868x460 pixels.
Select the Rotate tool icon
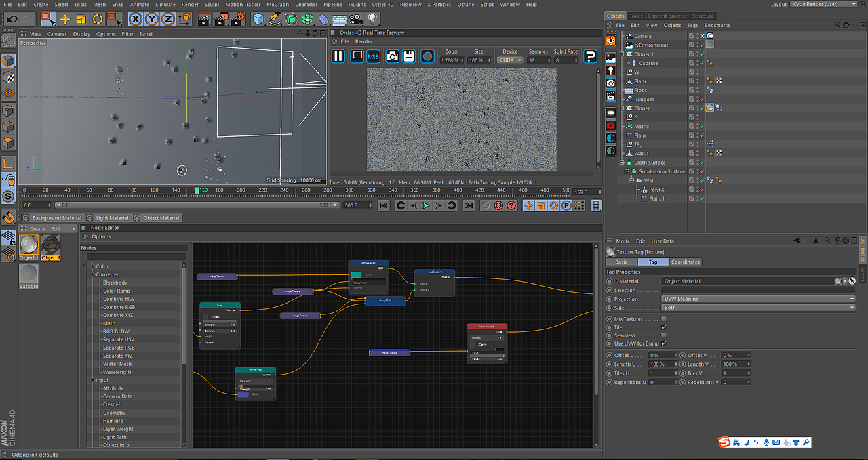tap(98, 19)
